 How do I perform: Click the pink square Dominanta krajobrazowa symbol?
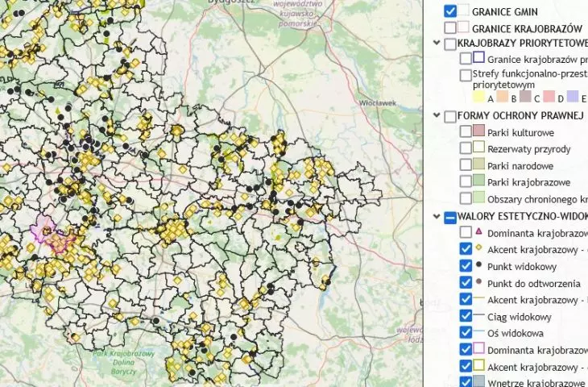(478, 348)
